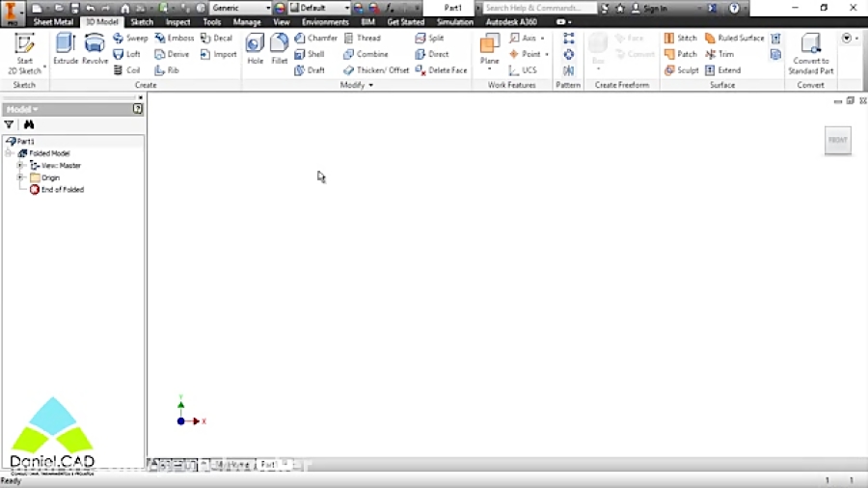
Task: Select the Trim surface tool
Action: 719,54
